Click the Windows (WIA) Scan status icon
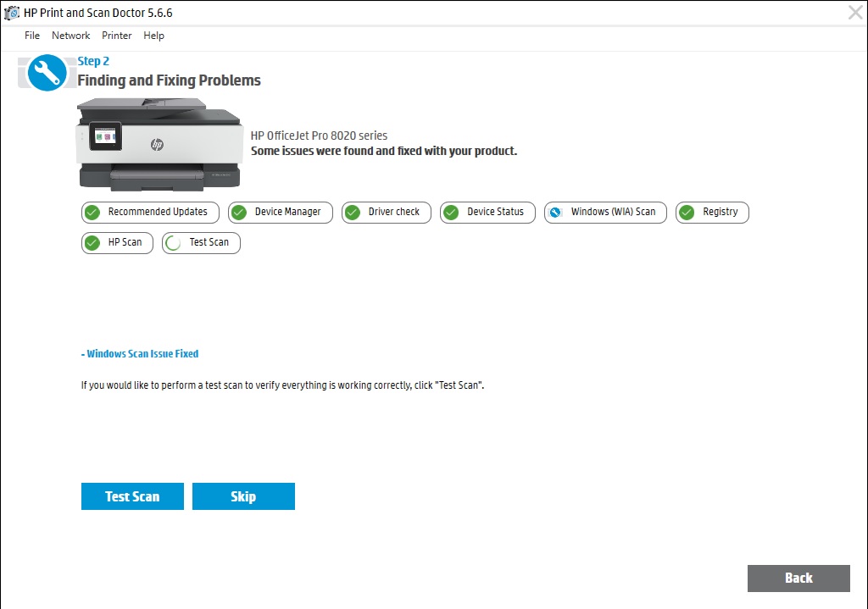Screen dimensions: 868x609 click(x=554, y=213)
